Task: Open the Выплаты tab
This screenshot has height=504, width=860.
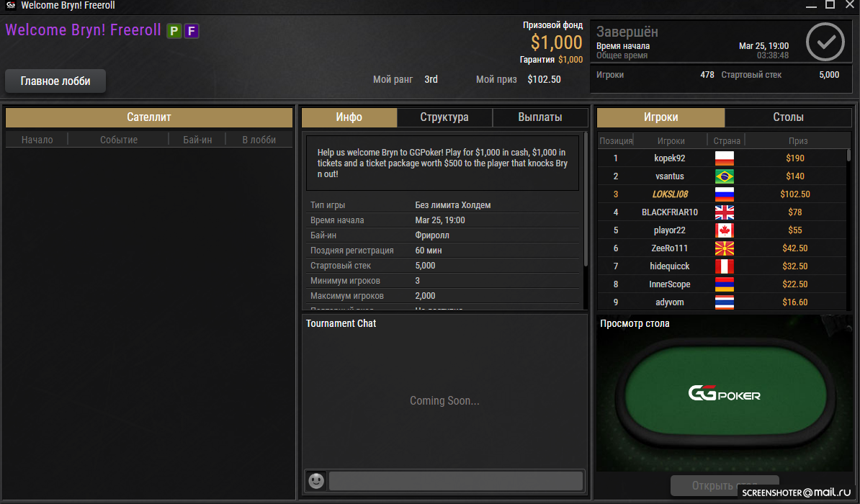Action: pyautogui.click(x=539, y=117)
